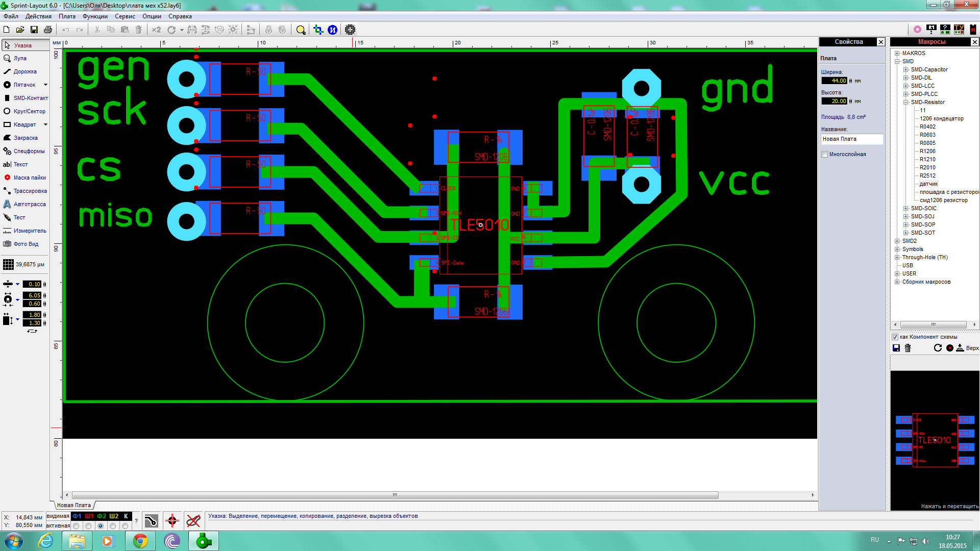Click the track-with-pad icon in status bar
The image size is (980, 551).
(x=151, y=521)
